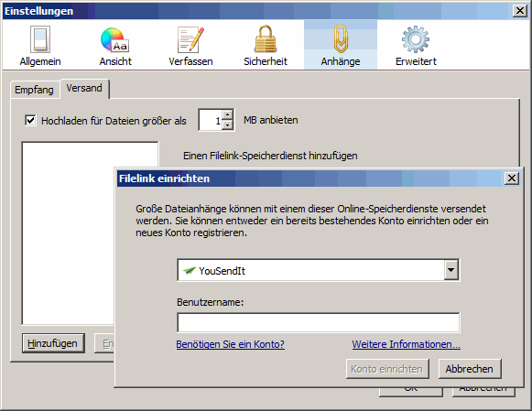
Task: Close the Filelink einrichten dialog
Action: (511, 178)
